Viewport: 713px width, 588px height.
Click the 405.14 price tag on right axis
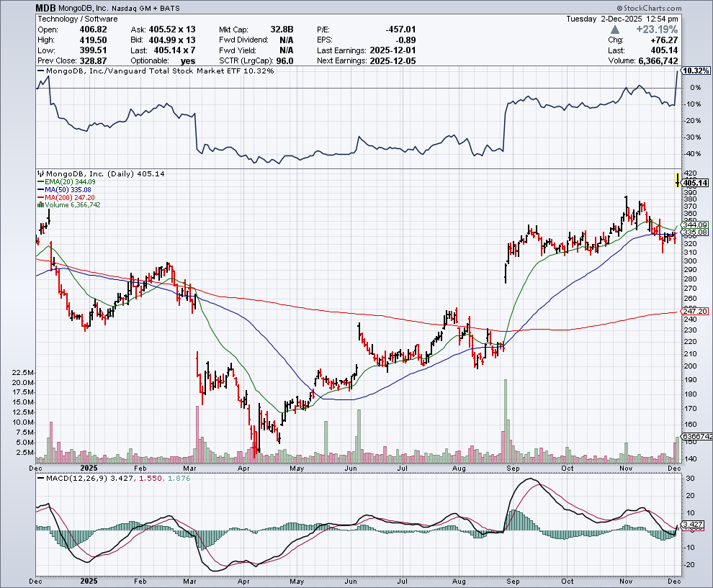[x=695, y=184]
